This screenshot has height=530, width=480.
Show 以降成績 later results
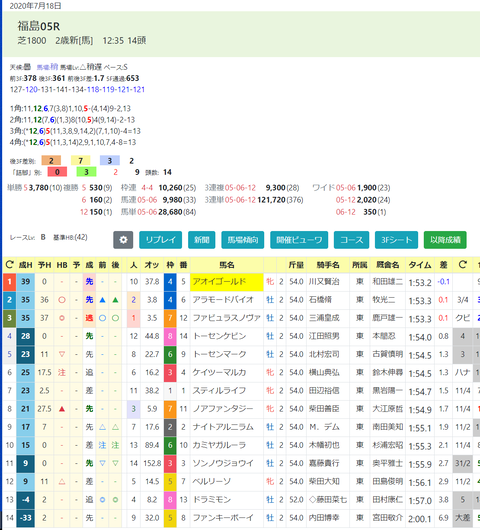tap(445, 240)
